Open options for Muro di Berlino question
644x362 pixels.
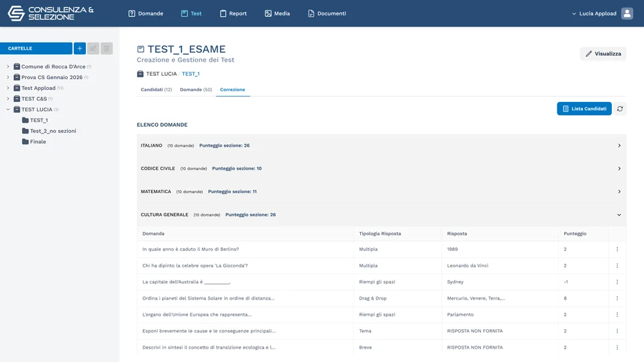click(x=617, y=249)
